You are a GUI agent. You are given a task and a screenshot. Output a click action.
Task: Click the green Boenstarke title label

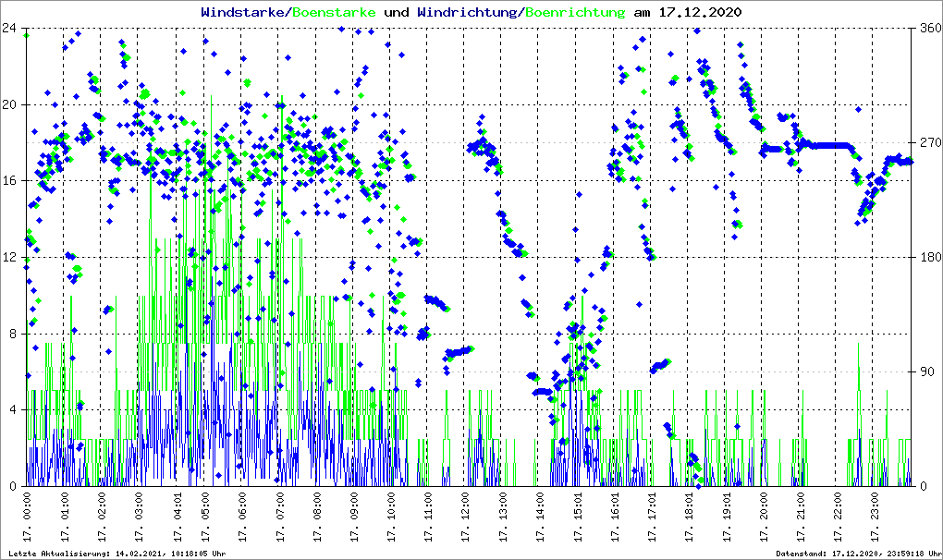(x=334, y=12)
